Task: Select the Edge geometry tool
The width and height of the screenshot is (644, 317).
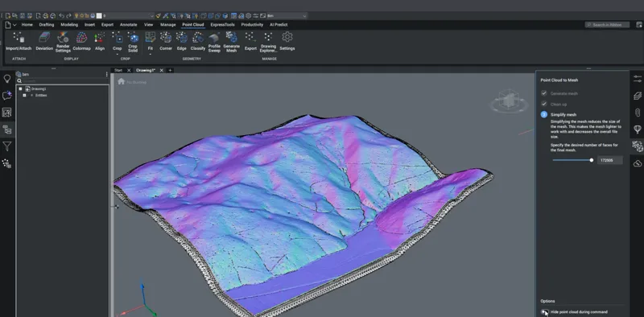Action: coord(182,42)
